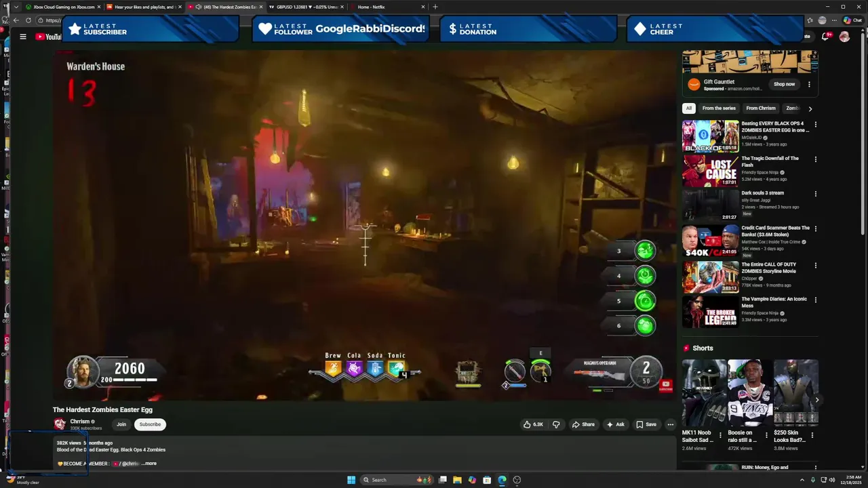This screenshot has width=868, height=488.
Task: Reload the browser page
Action: click(x=28, y=20)
